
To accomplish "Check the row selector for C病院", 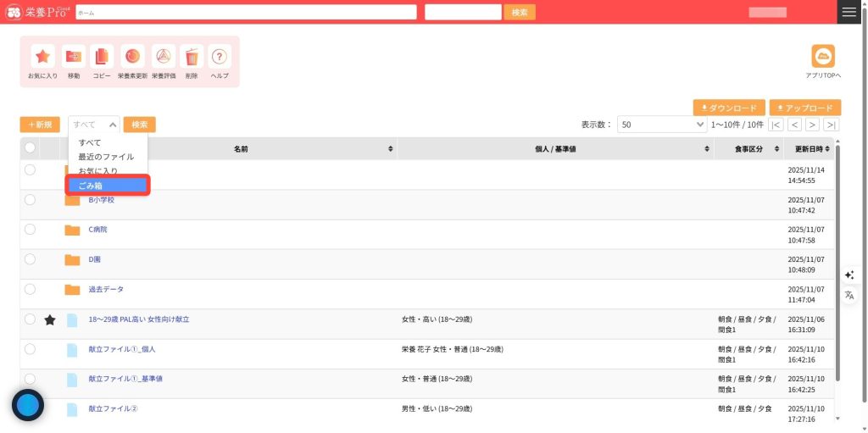I will coord(31,230).
